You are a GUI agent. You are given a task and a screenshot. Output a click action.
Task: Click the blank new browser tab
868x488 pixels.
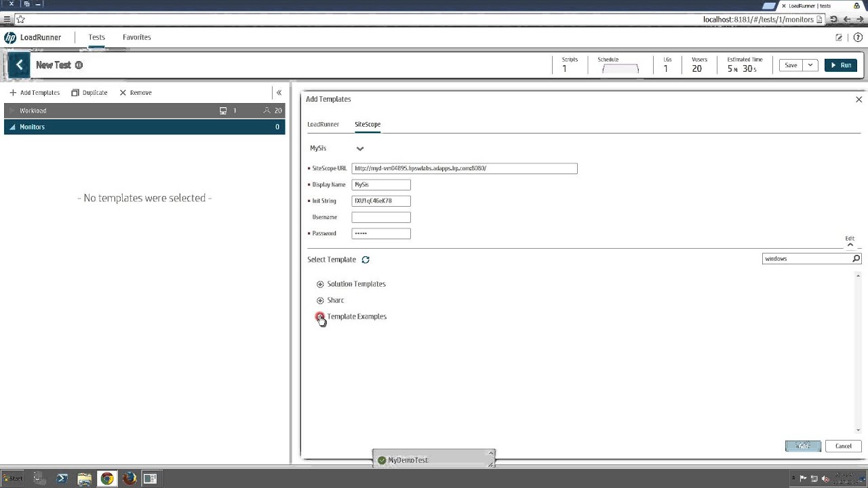[768, 5]
